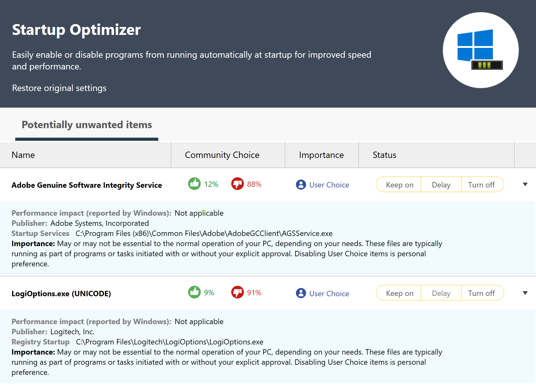Click publisher Logitech, Inc.
The height and width of the screenshot is (392, 536).
click(72, 332)
